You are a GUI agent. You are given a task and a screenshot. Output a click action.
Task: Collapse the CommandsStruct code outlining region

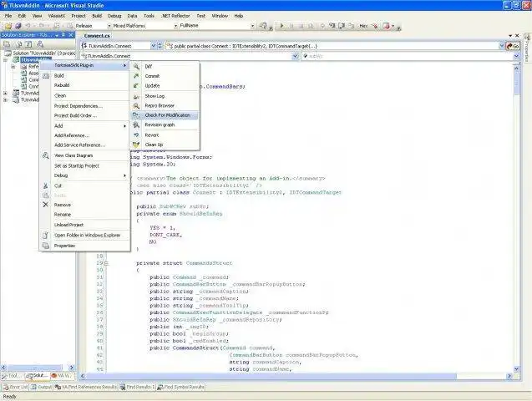point(106,263)
